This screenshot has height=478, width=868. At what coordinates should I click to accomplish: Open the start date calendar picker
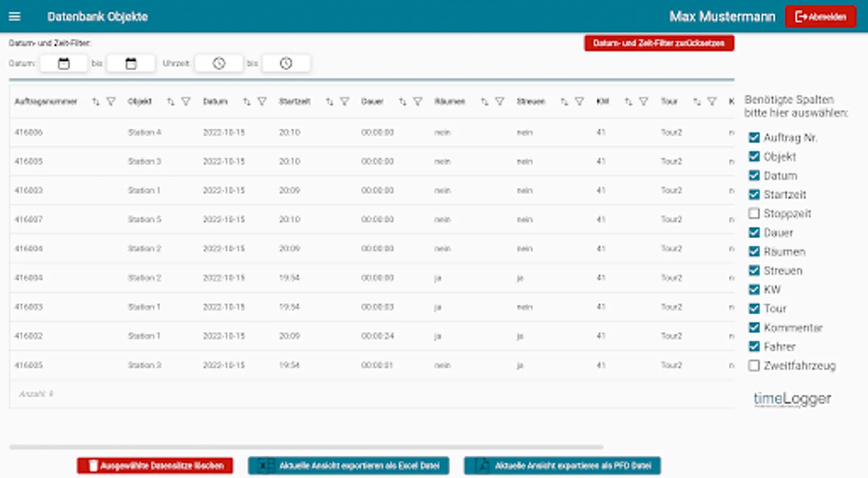pos(64,64)
